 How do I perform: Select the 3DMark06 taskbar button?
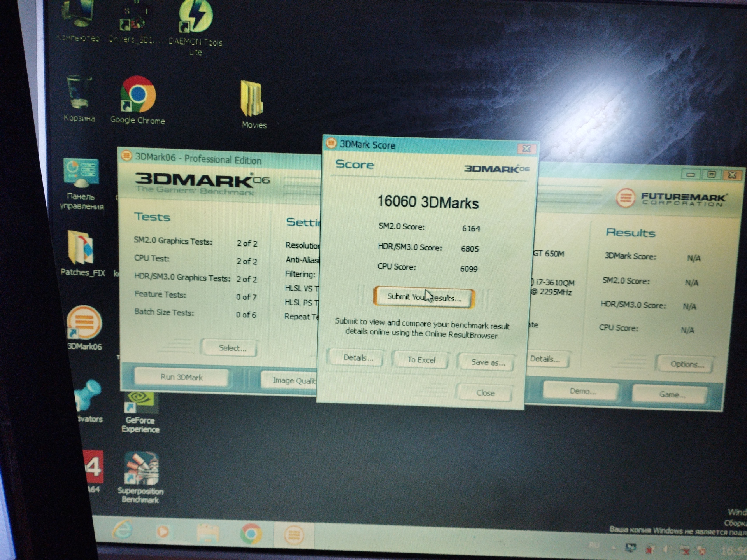[294, 535]
